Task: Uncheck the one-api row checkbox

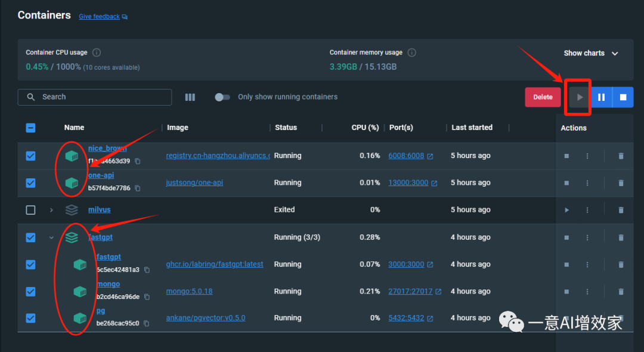Action: pos(31,183)
